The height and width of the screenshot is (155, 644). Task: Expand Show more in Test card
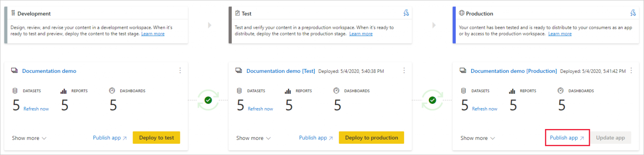(x=253, y=138)
